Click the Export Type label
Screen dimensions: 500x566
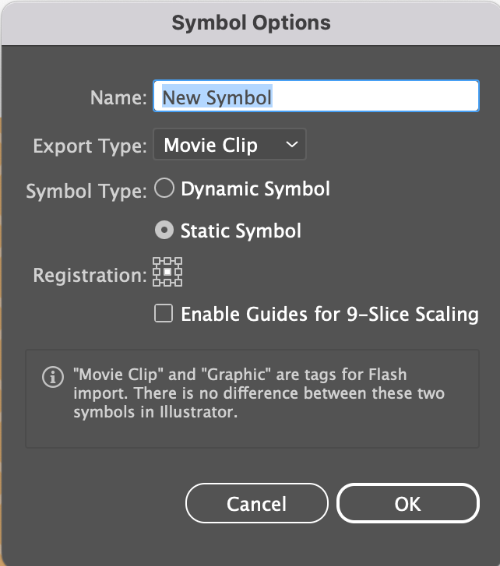coord(90,146)
